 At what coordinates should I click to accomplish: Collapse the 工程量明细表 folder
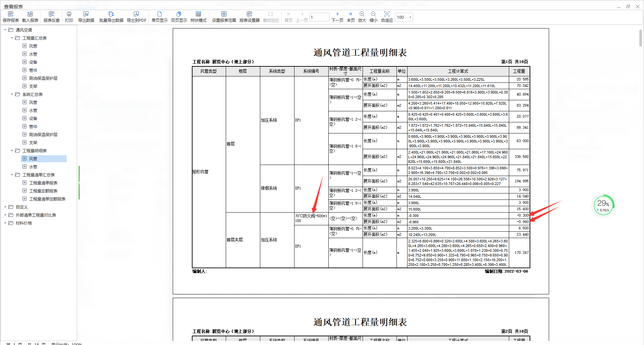point(12,151)
